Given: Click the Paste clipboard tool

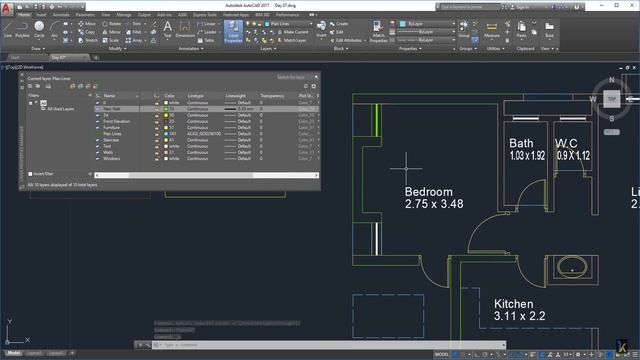Looking at the screenshot, I should pyautogui.click(x=521, y=29).
